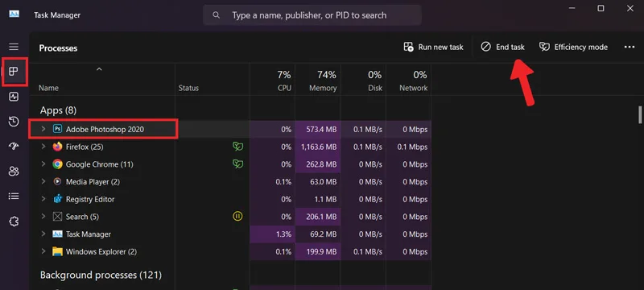644x290 pixels.
Task: Select the Adobe Photoshop 2020 row
Action: point(230,129)
